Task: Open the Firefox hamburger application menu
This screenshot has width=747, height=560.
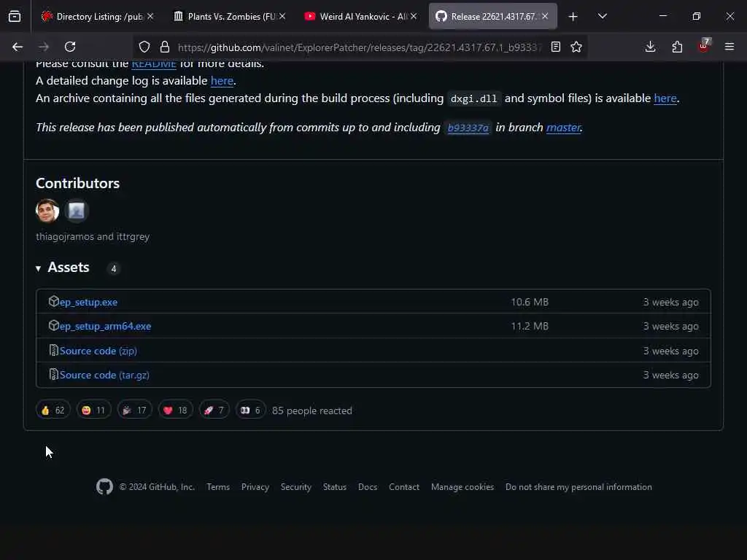Action: [x=729, y=47]
